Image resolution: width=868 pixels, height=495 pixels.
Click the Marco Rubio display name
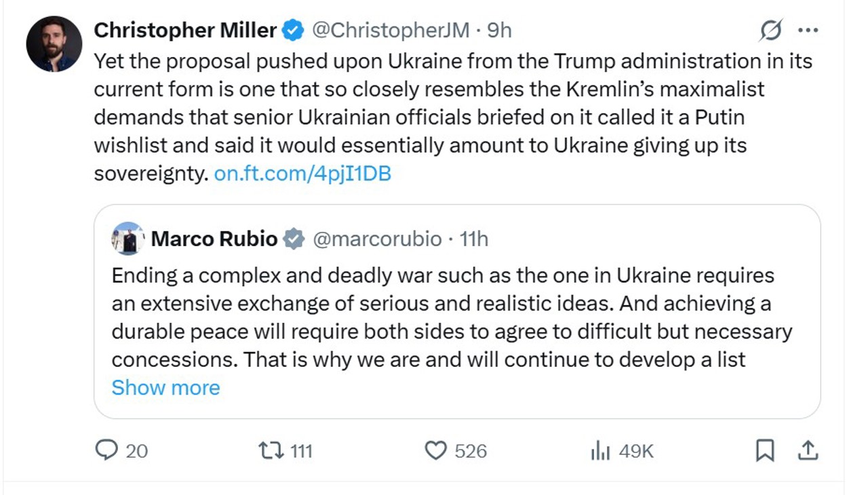pyautogui.click(x=214, y=239)
